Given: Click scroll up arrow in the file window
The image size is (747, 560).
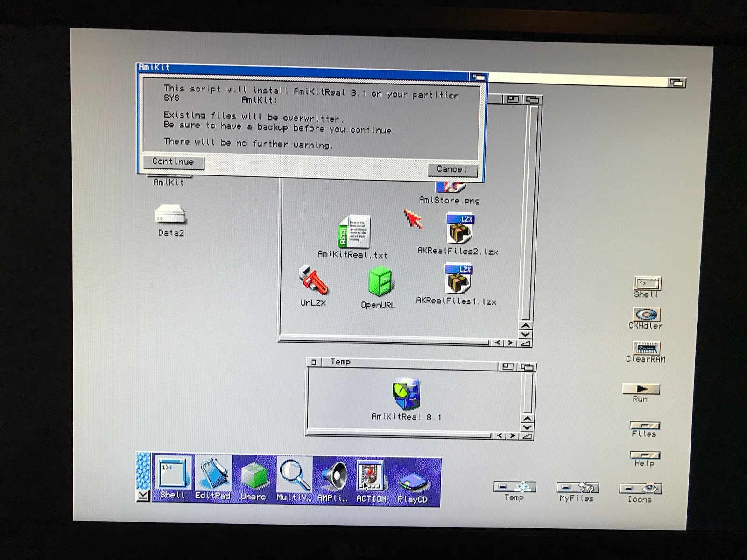Looking at the screenshot, I should coord(526,326).
